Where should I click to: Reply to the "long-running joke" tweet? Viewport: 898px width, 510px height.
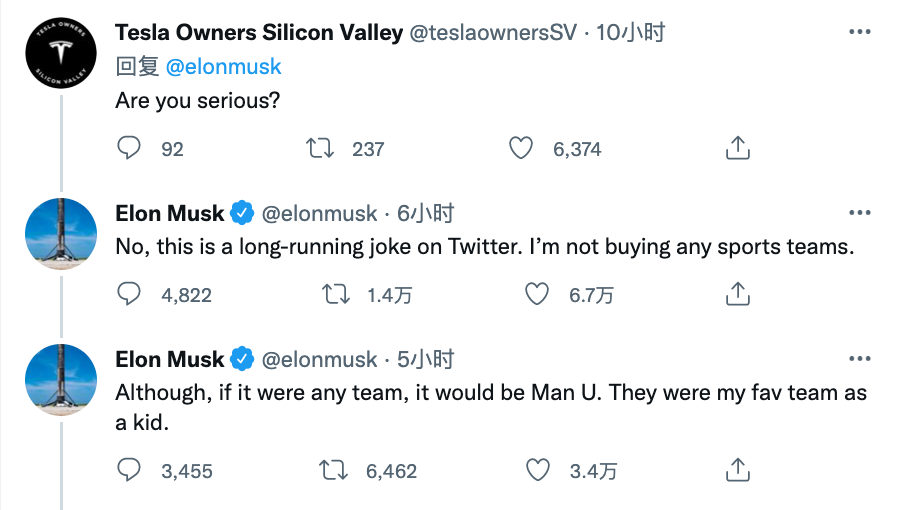click(130, 294)
